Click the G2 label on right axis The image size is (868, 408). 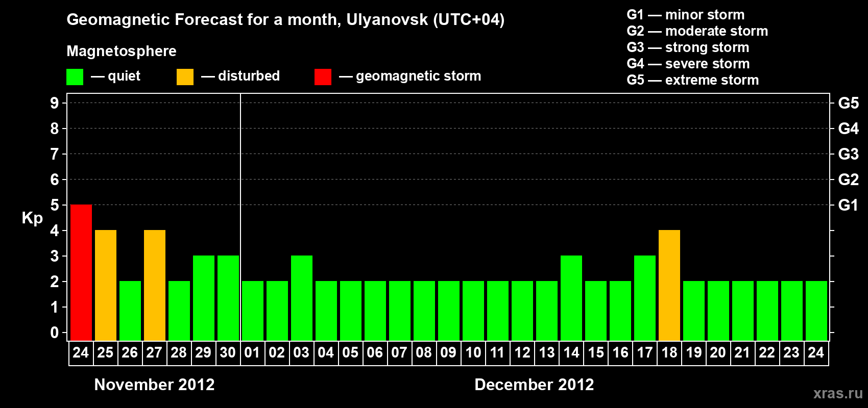pos(848,180)
